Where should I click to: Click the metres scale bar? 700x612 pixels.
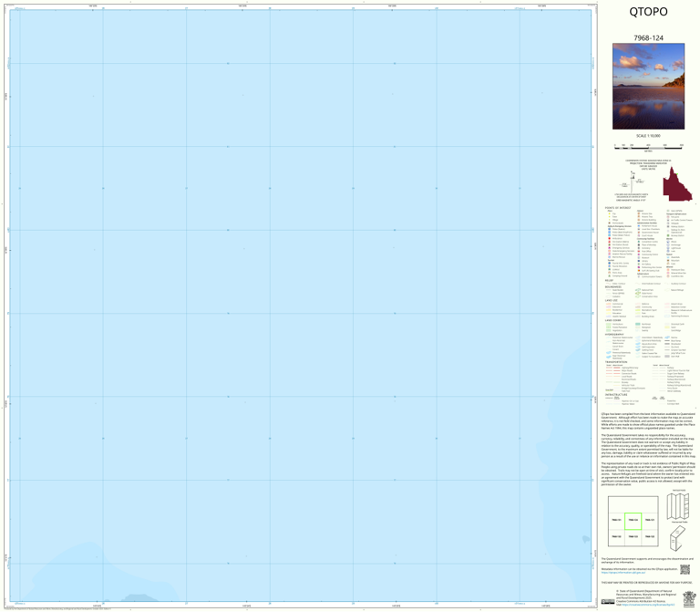tap(648, 148)
